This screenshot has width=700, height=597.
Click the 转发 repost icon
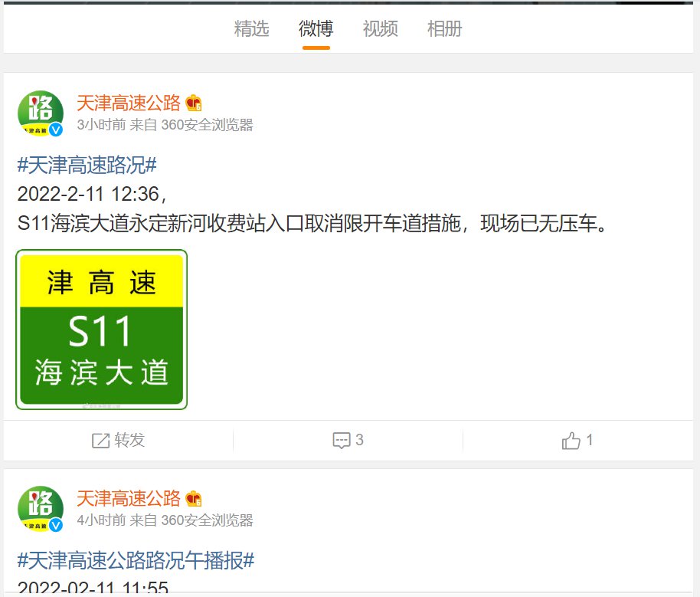coord(100,441)
